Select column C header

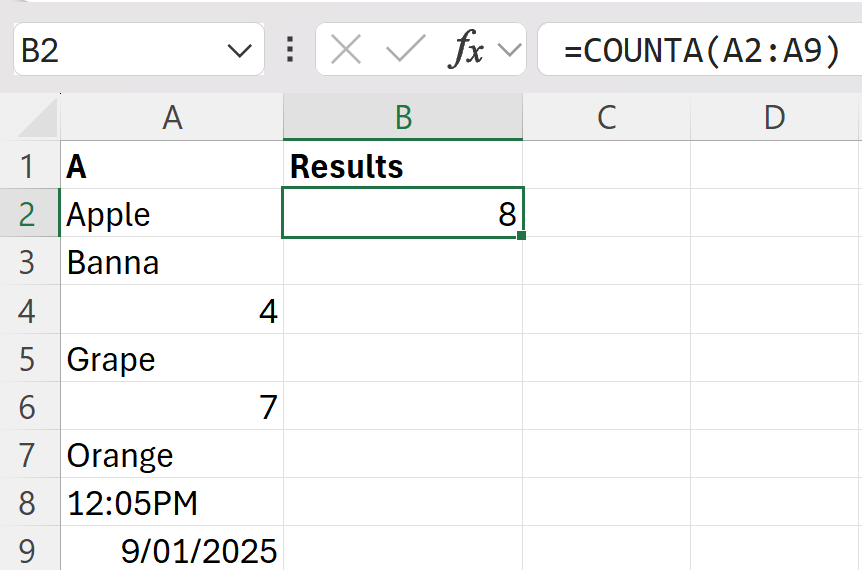coord(606,118)
